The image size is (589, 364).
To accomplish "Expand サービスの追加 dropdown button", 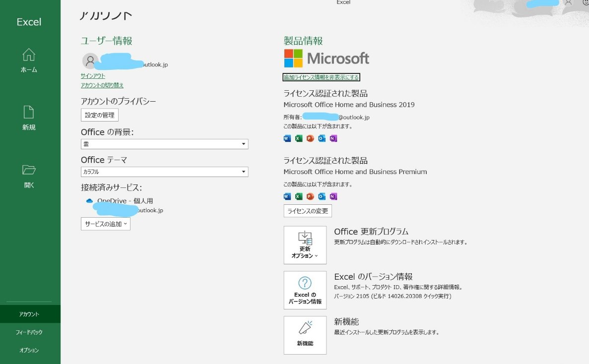I will pyautogui.click(x=106, y=224).
